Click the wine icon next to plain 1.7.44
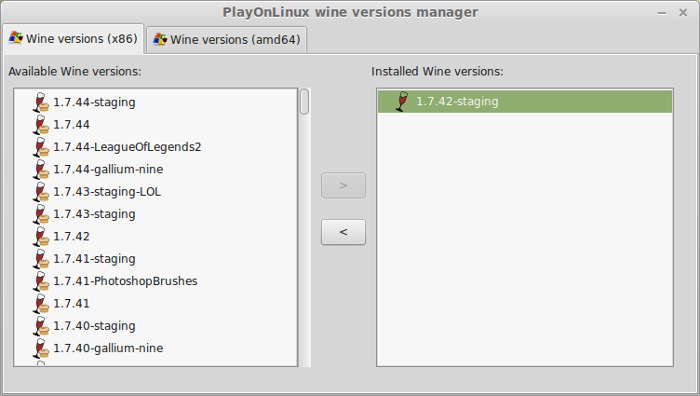 41,125
